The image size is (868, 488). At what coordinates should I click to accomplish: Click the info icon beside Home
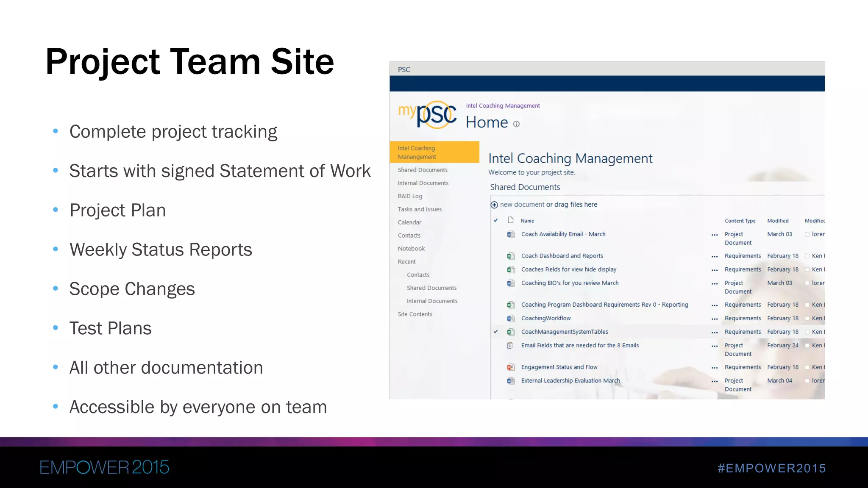click(516, 124)
